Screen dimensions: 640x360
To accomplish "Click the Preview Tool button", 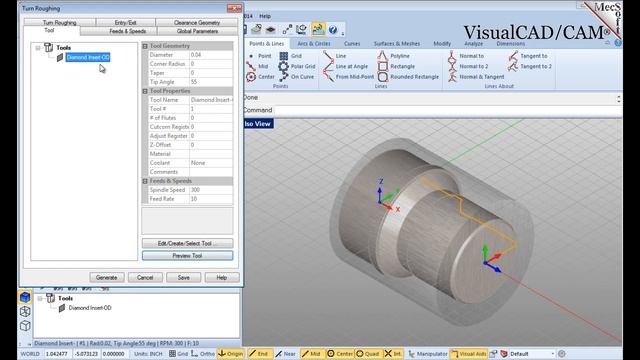I will point(187,256).
